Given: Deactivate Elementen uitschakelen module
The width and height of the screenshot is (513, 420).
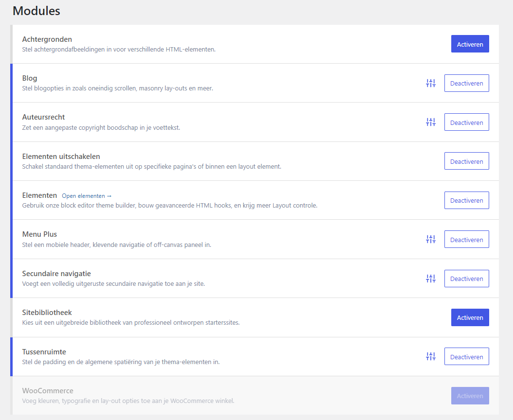Looking at the screenshot, I should click(x=466, y=161).
